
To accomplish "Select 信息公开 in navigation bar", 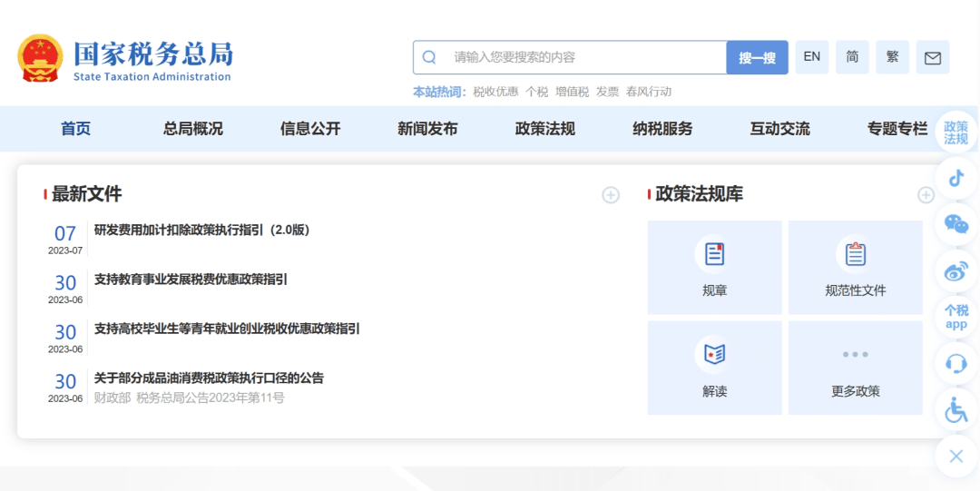I will coord(310,129).
